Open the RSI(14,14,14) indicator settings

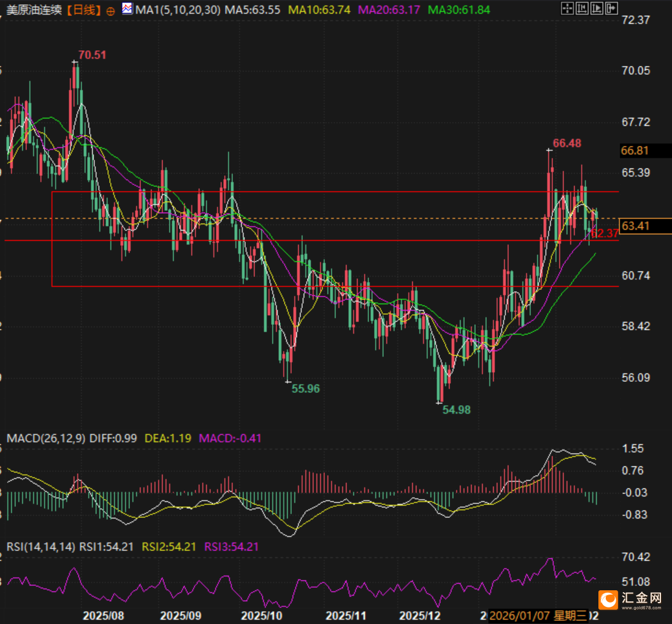[x=41, y=546]
